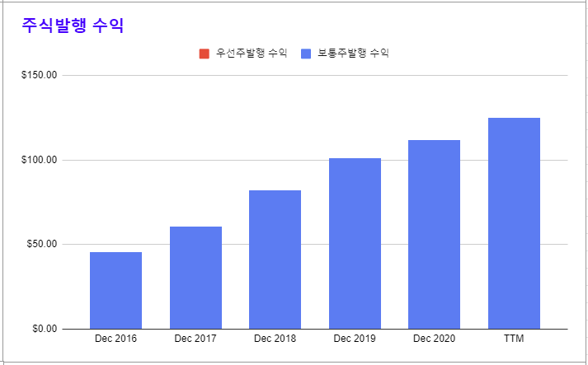Click the Dec 2020 axis label
The height and width of the screenshot is (365, 588).
tap(435, 339)
